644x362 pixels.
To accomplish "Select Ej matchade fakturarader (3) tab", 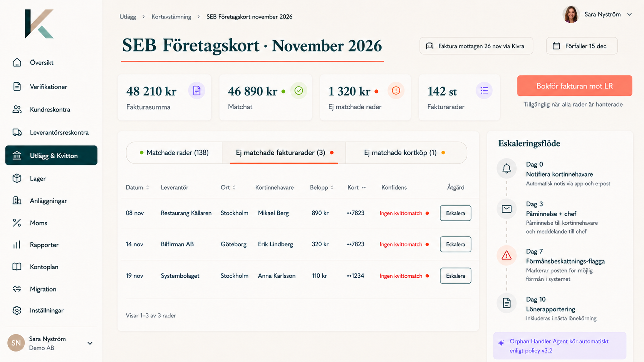I will click(x=284, y=153).
